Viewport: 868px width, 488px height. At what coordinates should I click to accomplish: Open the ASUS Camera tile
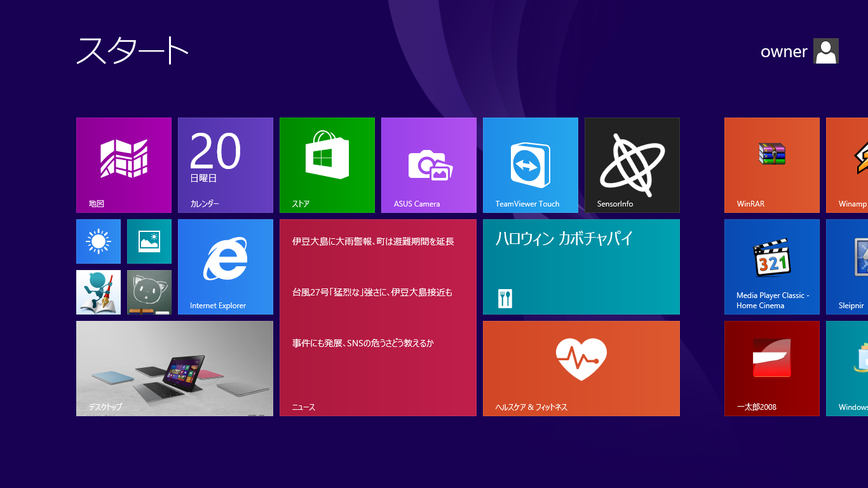(x=429, y=165)
